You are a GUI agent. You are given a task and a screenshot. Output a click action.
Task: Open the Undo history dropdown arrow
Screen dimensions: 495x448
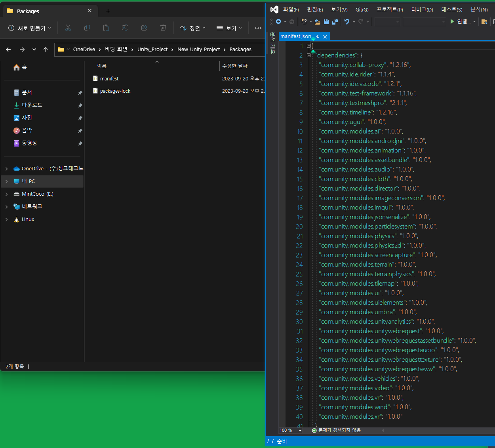pos(354,22)
